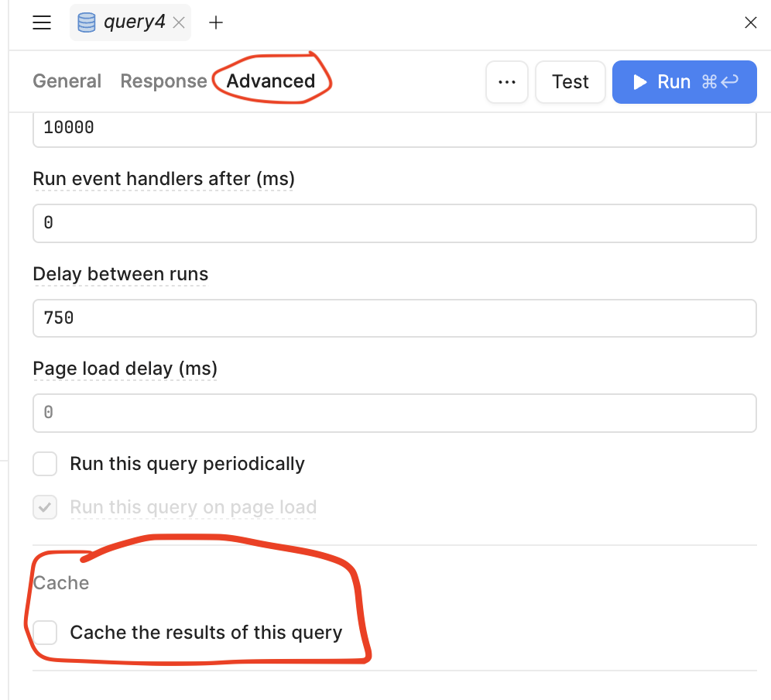Select the query4 tab label
The image size is (771, 700).
click(x=135, y=22)
